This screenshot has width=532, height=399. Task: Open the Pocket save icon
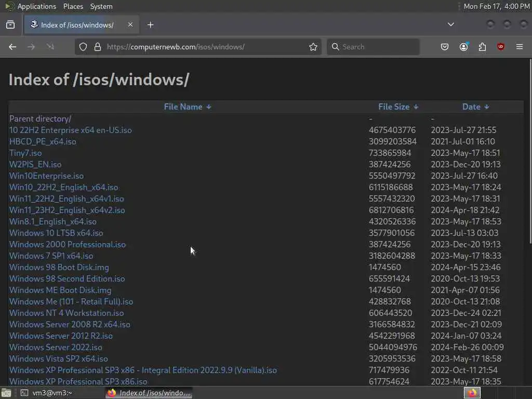(445, 47)
